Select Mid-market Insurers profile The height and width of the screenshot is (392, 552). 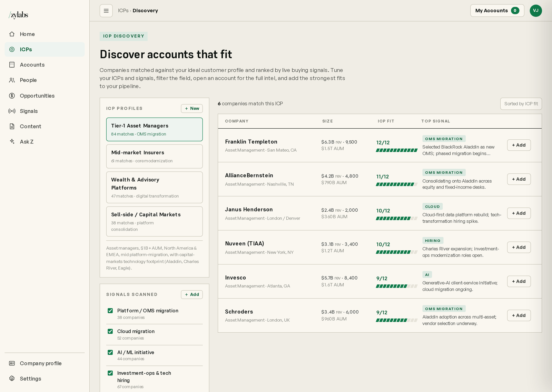coord(154,156)
